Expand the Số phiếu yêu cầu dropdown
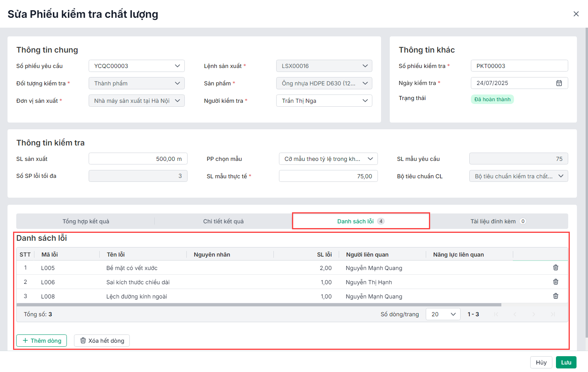Image resolution: width=588 pixels, height=372 pixels. 177,66
